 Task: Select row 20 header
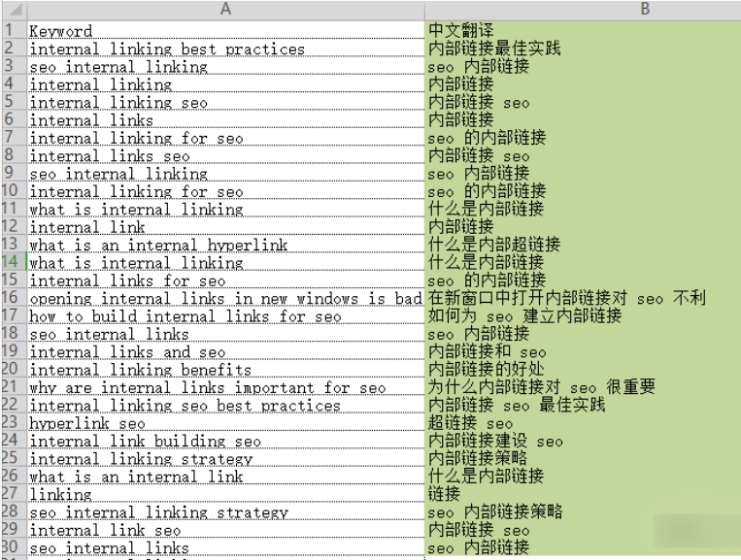click(x=14, y=369)
